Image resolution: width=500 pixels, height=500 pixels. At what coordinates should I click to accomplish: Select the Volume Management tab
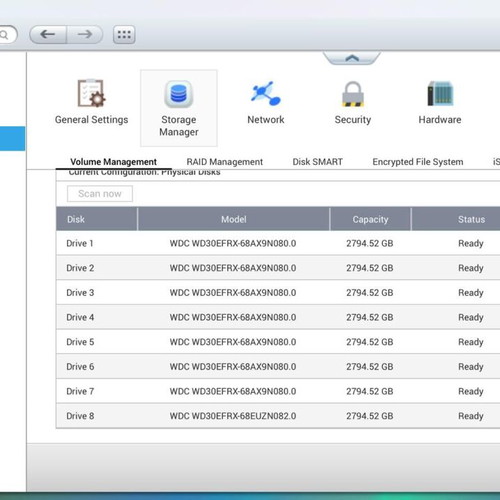tap(113, 162)
